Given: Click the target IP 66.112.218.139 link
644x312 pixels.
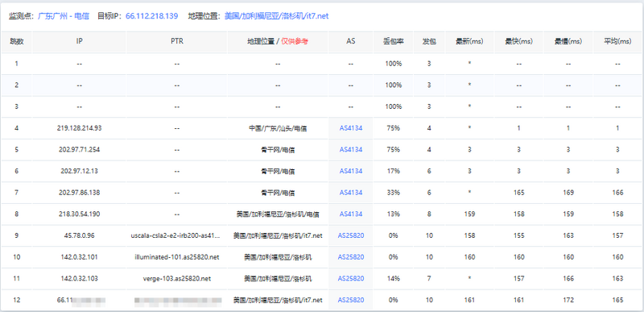Looking at the screenshot, I should (151, 16).
